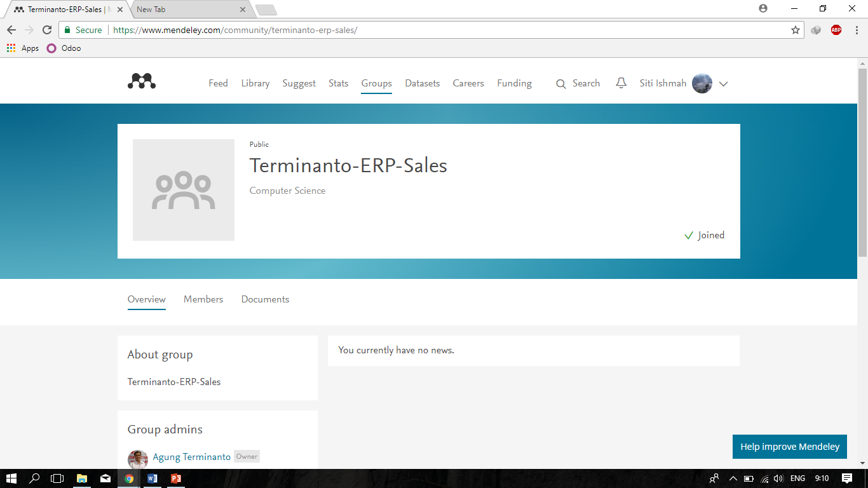Select the Documents tab
This screenshot has width=868, height=488.
click(265, 299)
